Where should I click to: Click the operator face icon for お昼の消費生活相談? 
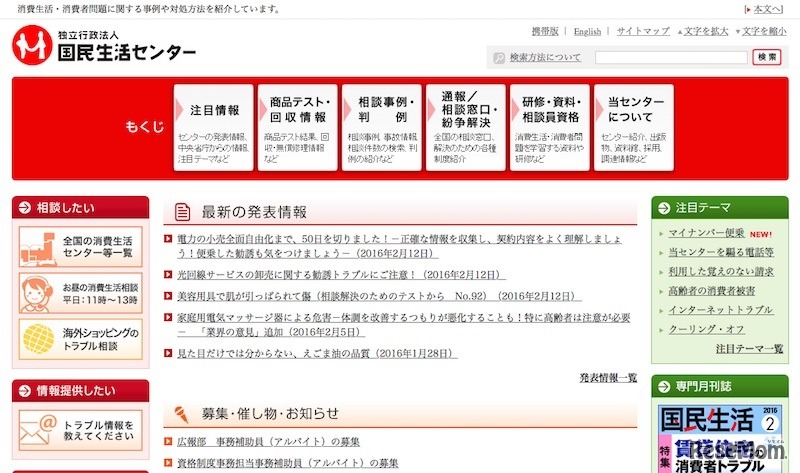(x=36, y=293)
